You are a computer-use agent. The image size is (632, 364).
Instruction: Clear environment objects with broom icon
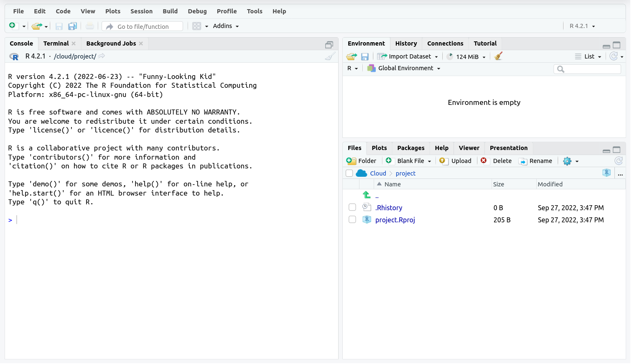tap(498, 56)
